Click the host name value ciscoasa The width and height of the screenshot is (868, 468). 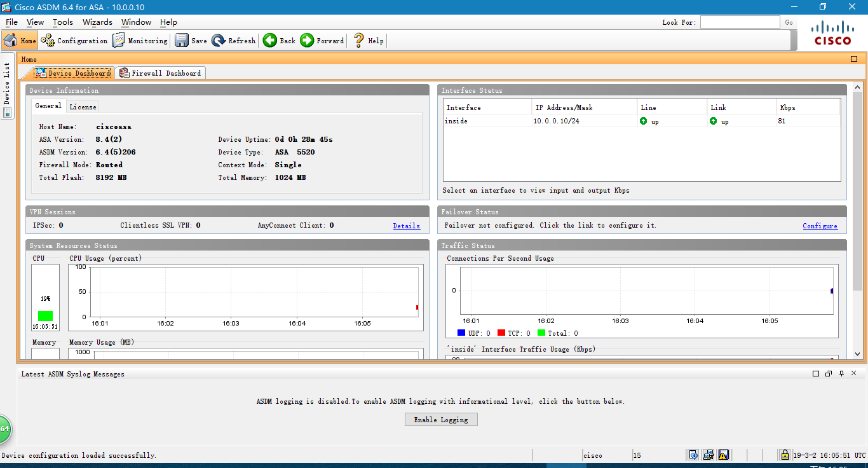coord(114,127)
